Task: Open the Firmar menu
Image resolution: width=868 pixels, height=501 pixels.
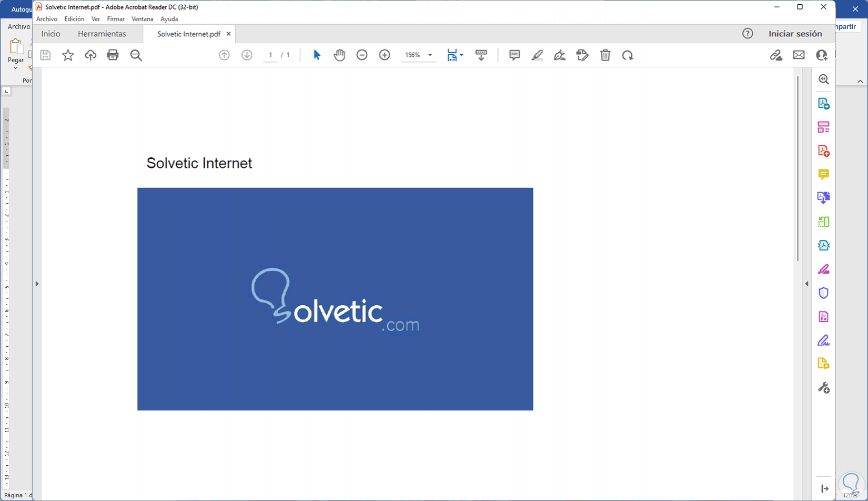Action: click(116, 19)
